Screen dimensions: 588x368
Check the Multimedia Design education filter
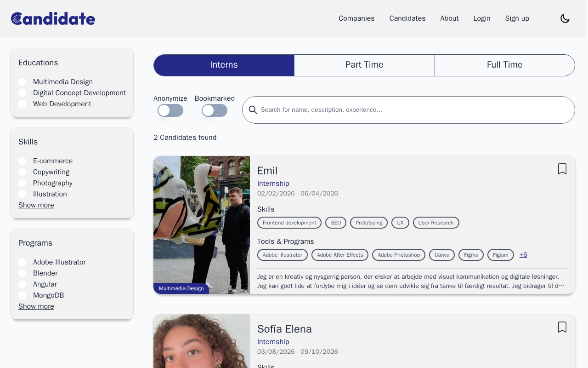point(22,82)
